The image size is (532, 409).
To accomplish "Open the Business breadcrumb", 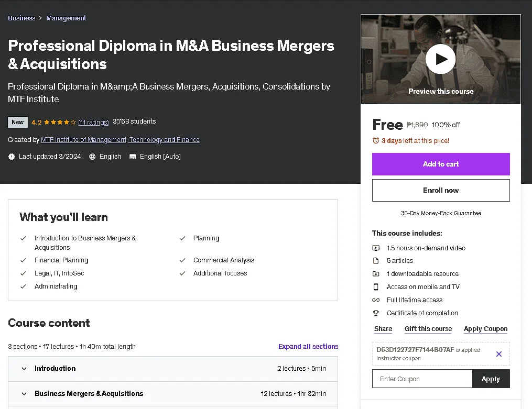I will [21, 18].
